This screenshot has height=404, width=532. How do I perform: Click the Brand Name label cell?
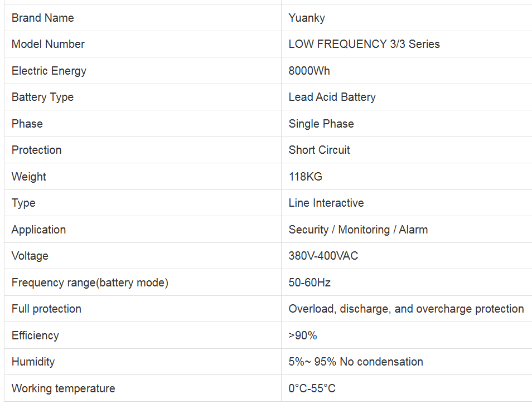pyautogui.click(x=43, y=18)
